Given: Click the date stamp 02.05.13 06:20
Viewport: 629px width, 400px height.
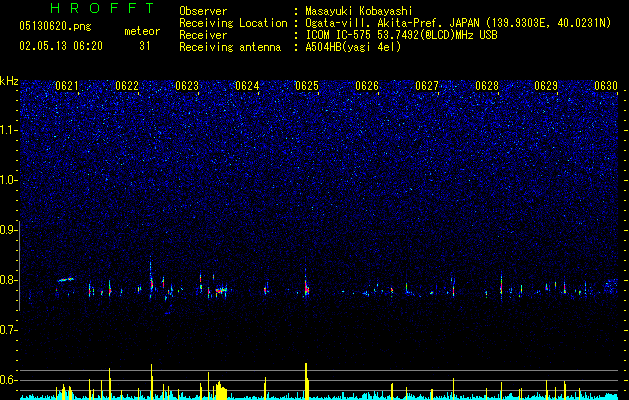Looking at the screenshot, I should 61,46.
